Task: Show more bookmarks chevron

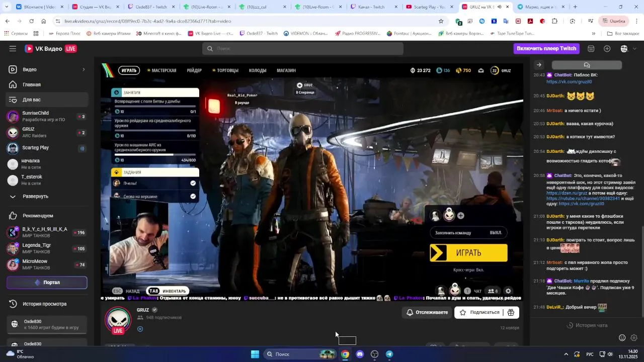Action: point(593,33)
